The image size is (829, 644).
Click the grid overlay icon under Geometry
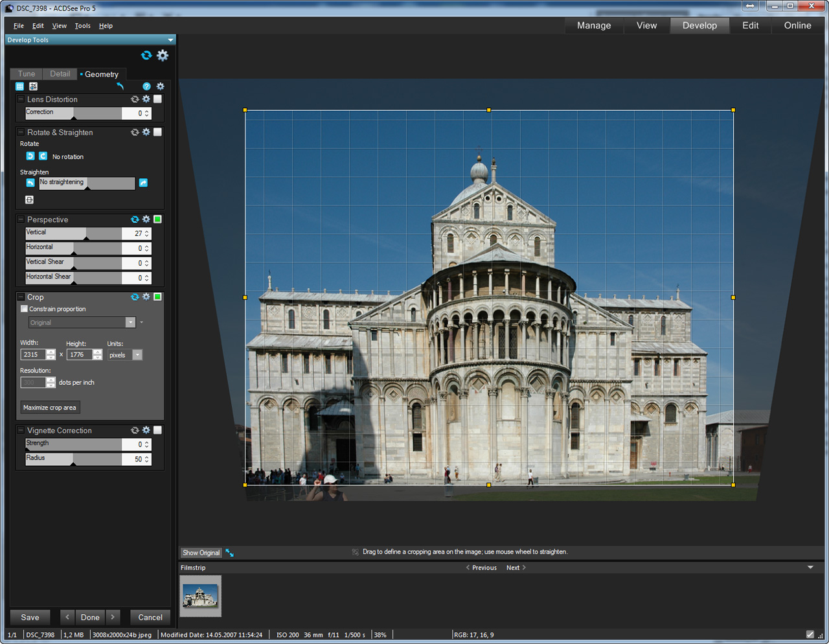coord(19,86)
